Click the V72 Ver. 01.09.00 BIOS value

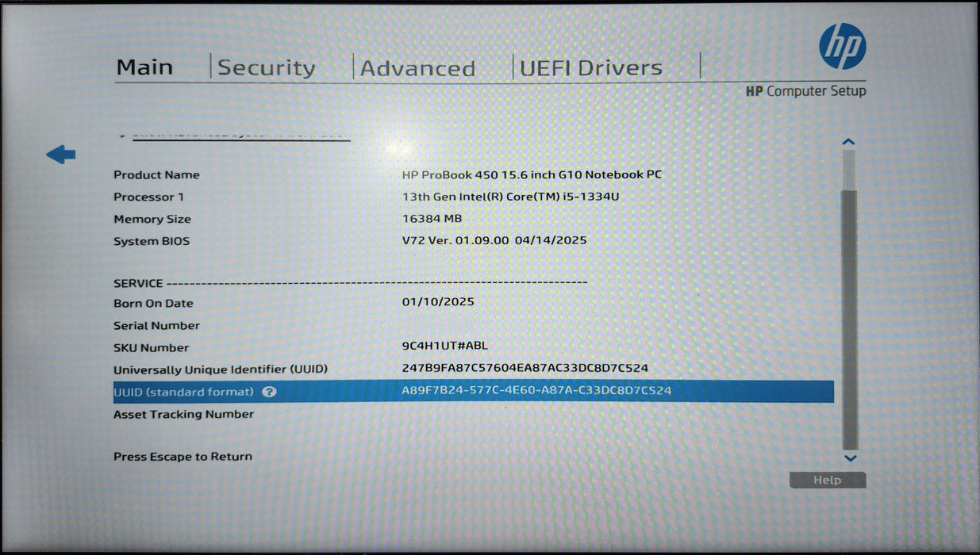click(x=494, y=239)
